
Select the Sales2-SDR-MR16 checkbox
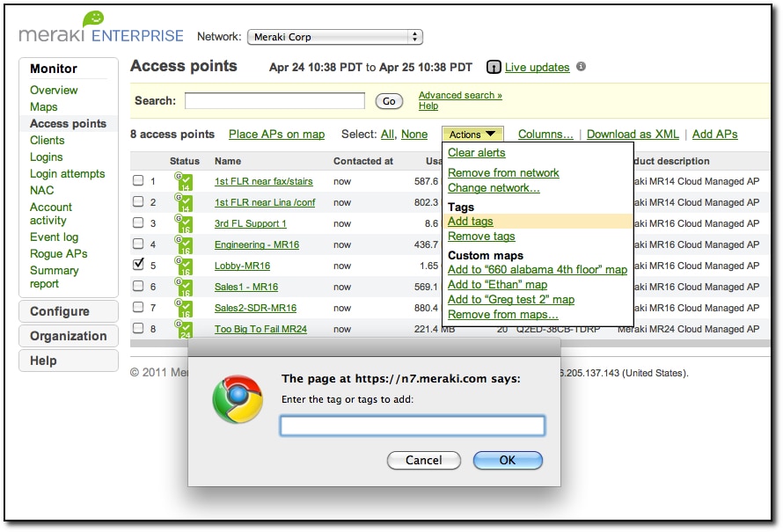(138, 307)
